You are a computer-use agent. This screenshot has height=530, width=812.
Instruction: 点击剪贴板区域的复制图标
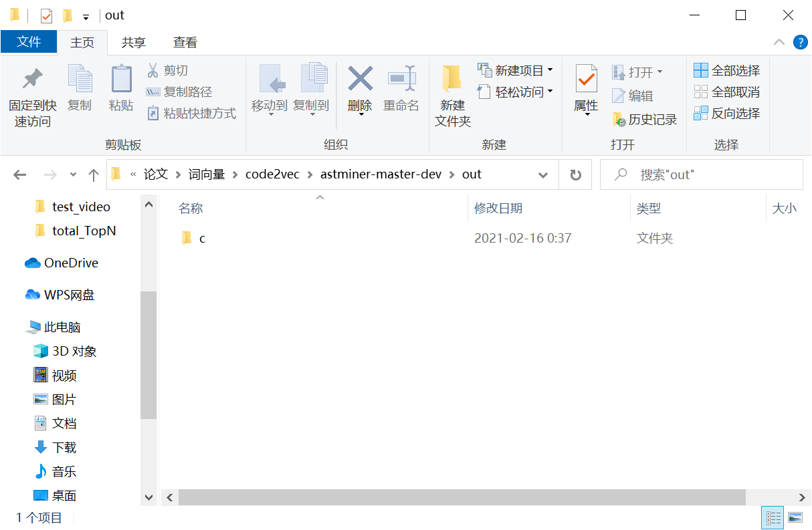[x=80, y=87]
